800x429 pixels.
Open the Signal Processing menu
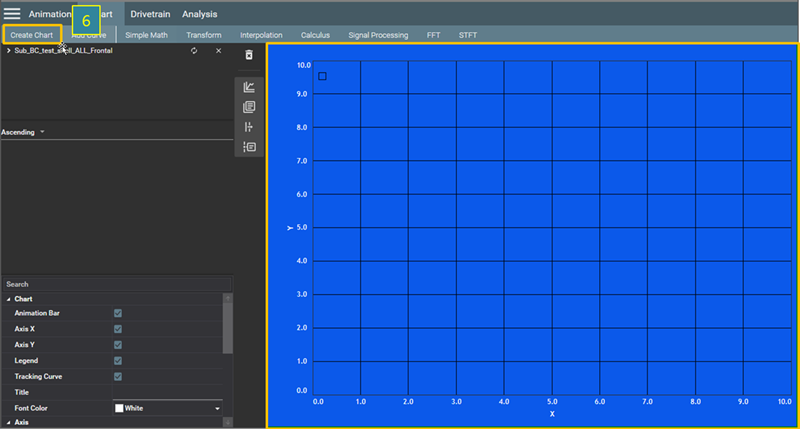[378, 35]
